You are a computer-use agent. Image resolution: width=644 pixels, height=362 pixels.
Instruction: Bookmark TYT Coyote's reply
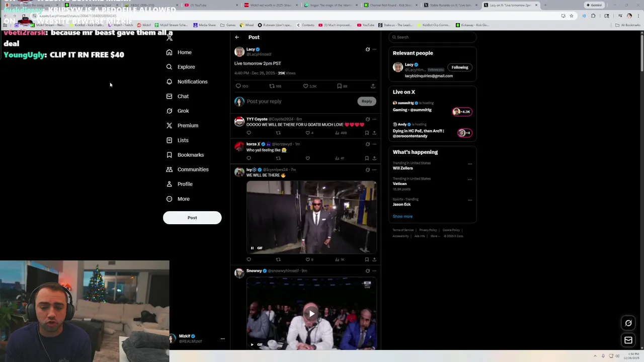(x=367, y=133)
